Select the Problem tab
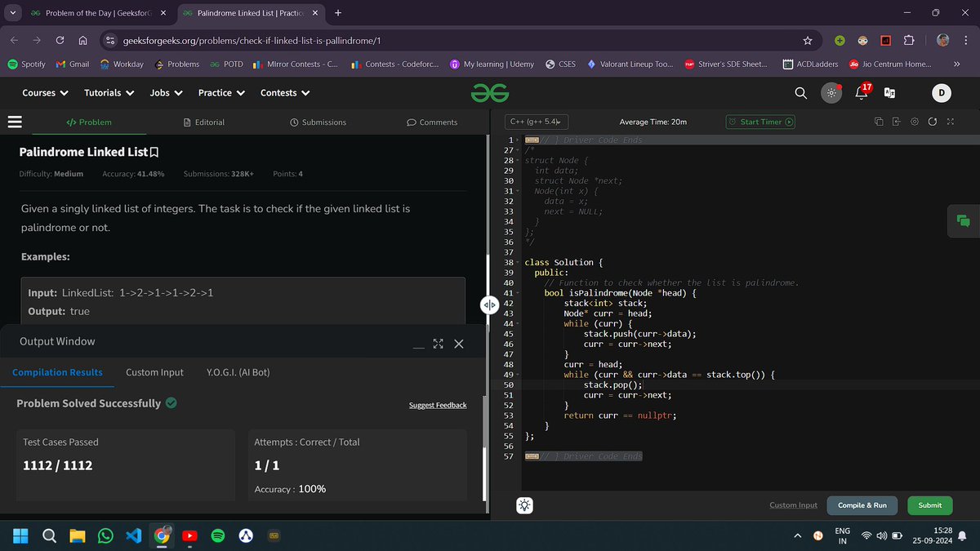This screenshot has width=980, height=551. click(x=89, y=122)
